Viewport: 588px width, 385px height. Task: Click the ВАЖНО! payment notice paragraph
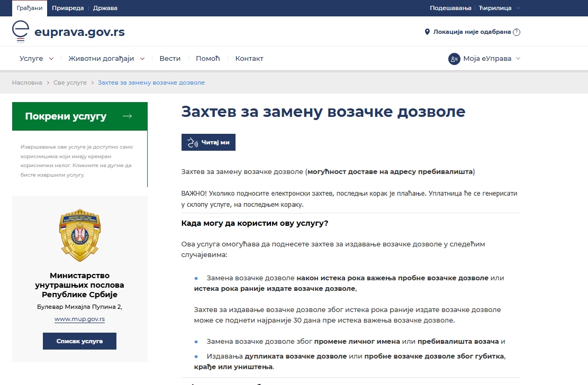pyautogui.click(x=349, y=199)
